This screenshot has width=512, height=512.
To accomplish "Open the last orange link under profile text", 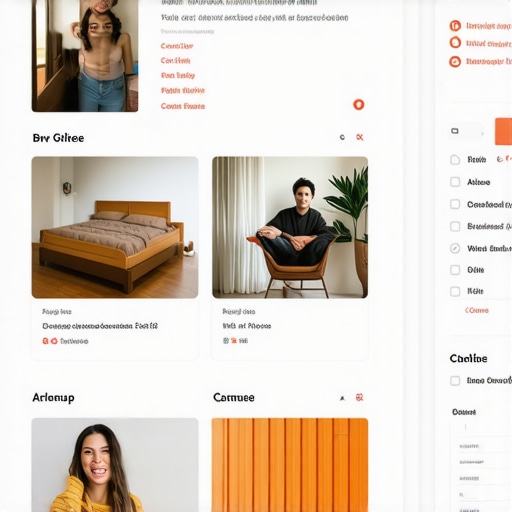I will 183,106.
